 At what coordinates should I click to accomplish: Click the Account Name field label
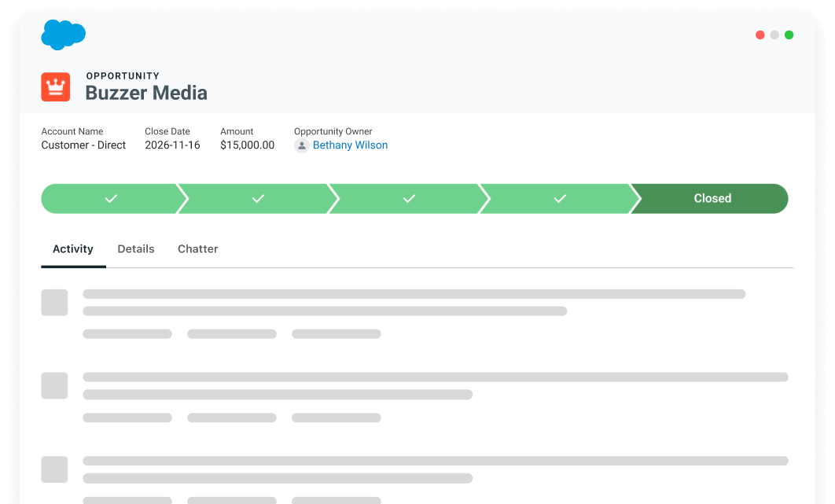point(72,131)
